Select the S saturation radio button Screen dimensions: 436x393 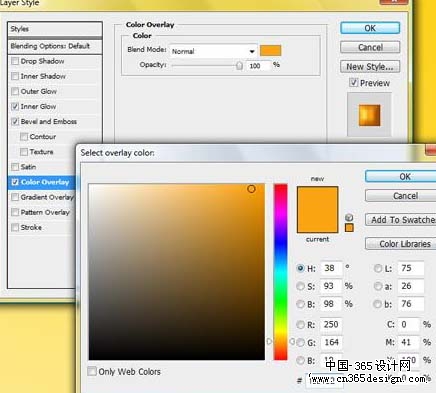tap(300, 286)
